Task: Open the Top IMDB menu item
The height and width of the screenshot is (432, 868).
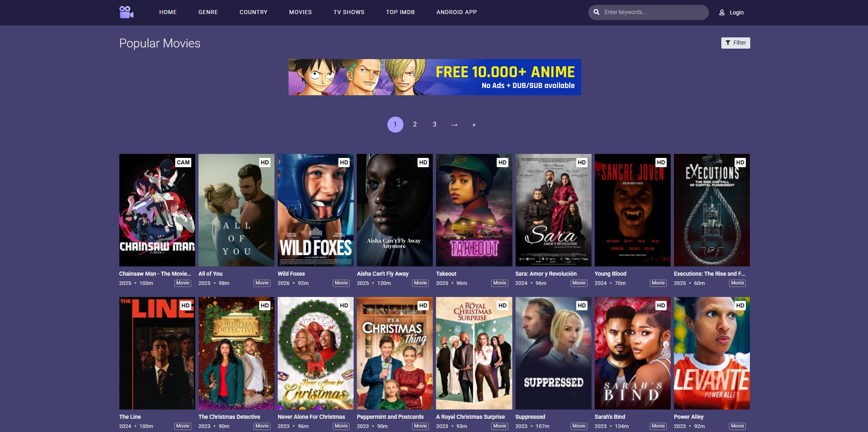Action: click(x=400, y=12)
